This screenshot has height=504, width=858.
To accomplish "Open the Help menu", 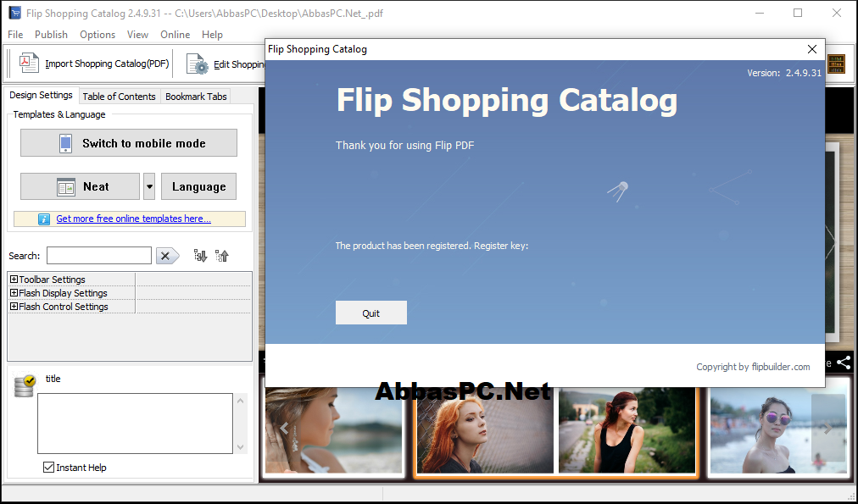I will [x=212, y=35].
